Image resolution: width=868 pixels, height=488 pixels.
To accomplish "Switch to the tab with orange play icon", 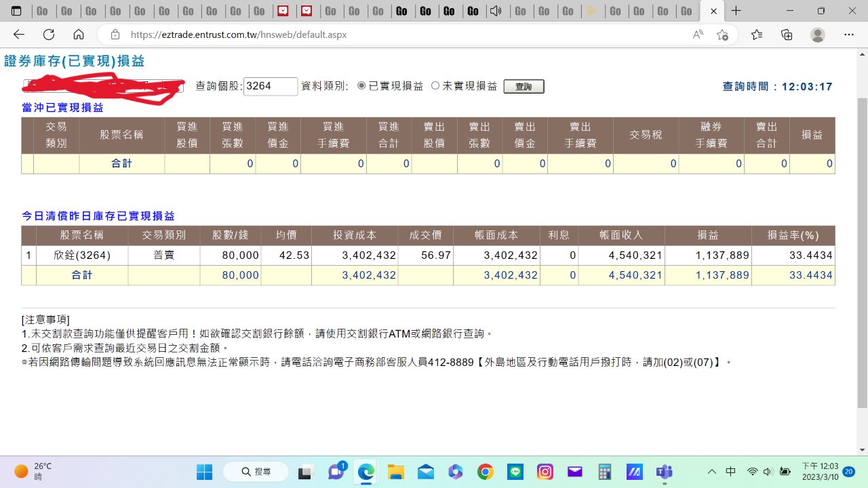I will coord(591,11).
